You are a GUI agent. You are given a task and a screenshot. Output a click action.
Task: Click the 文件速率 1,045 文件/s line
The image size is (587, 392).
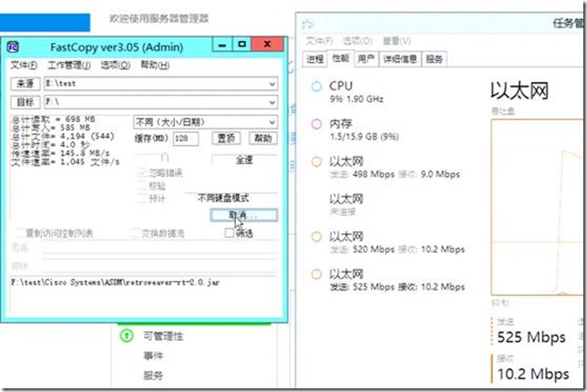65,161
